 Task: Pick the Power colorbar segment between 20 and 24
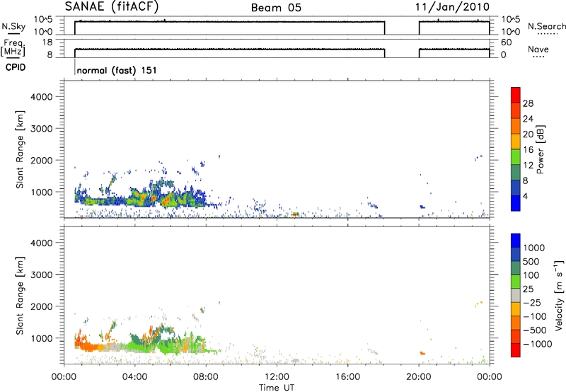coord(516,126)
